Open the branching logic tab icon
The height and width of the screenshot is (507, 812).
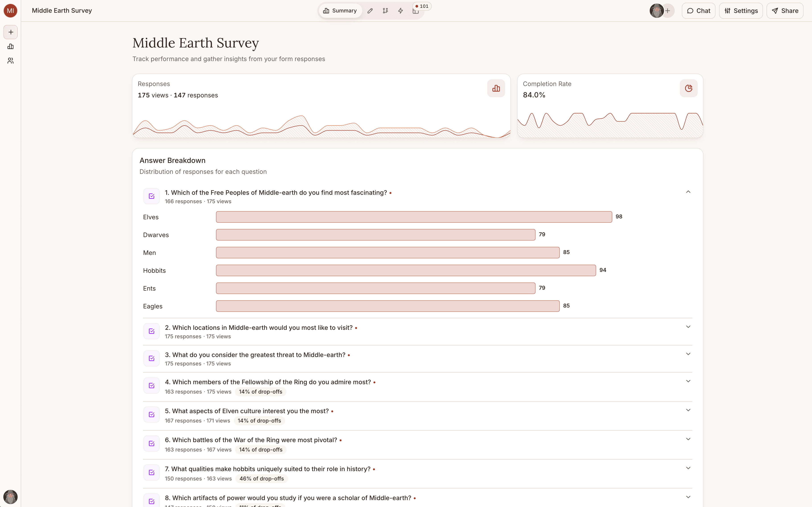385,11
